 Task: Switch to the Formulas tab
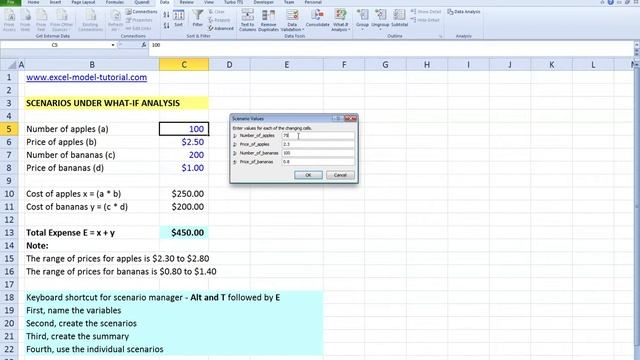pyautogui.click(x=115, y=2)
